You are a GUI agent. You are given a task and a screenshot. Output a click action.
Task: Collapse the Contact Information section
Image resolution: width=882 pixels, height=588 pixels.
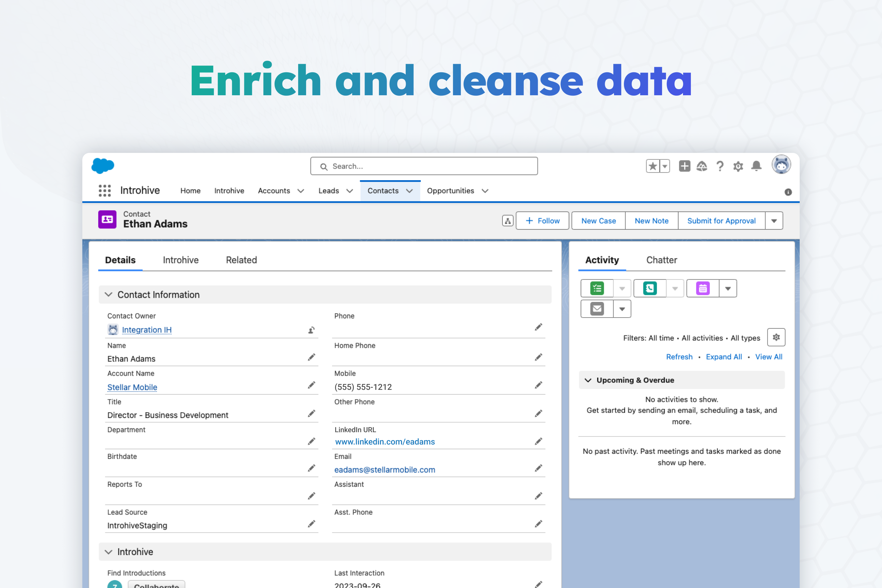point(109,295)
